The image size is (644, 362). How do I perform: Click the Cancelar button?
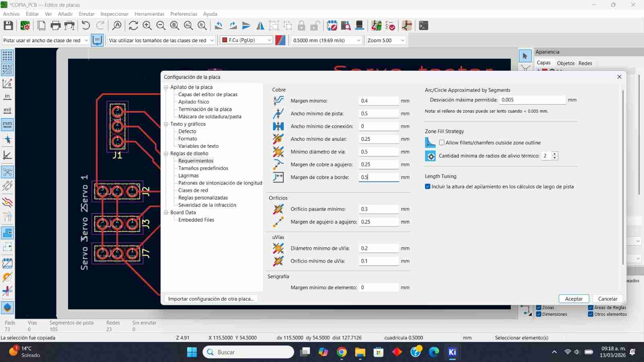[607, 299]
